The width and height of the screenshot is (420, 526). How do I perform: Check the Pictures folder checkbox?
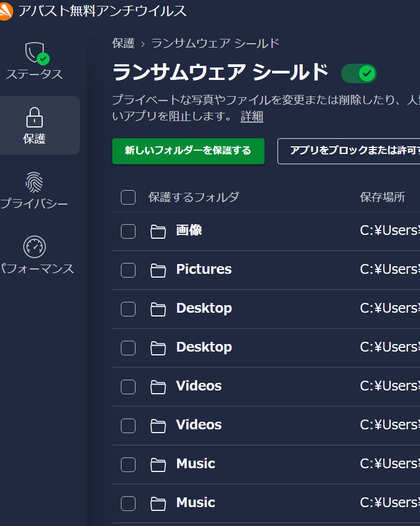tap(128, 271)
